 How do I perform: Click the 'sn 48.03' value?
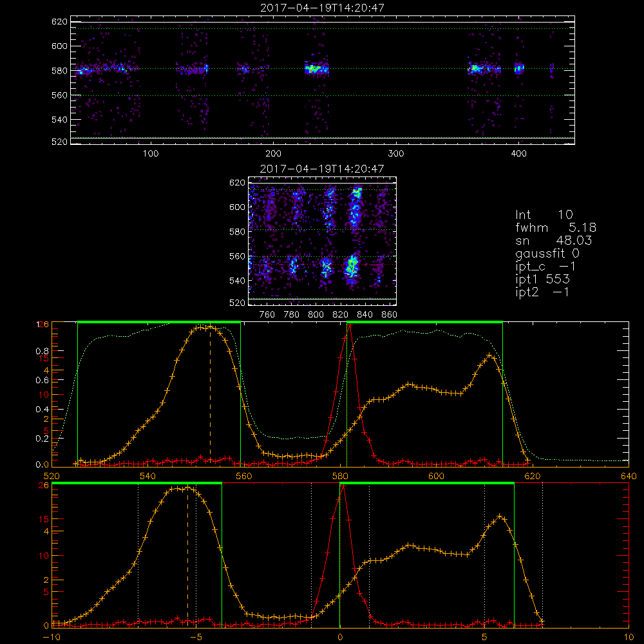tap(554, 240)
